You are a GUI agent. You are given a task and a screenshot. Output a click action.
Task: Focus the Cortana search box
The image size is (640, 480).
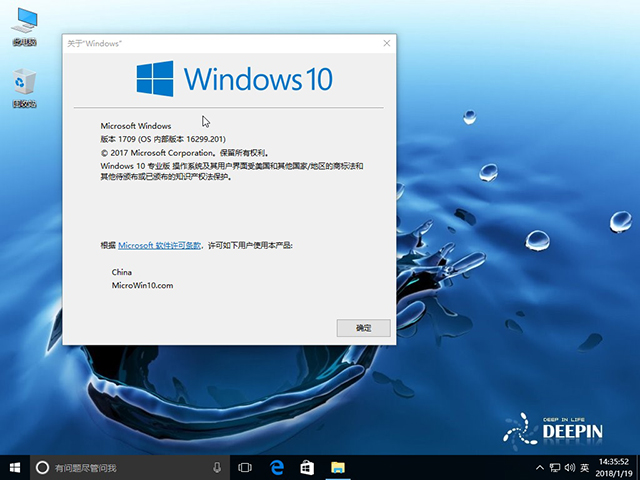coord(130,467)
